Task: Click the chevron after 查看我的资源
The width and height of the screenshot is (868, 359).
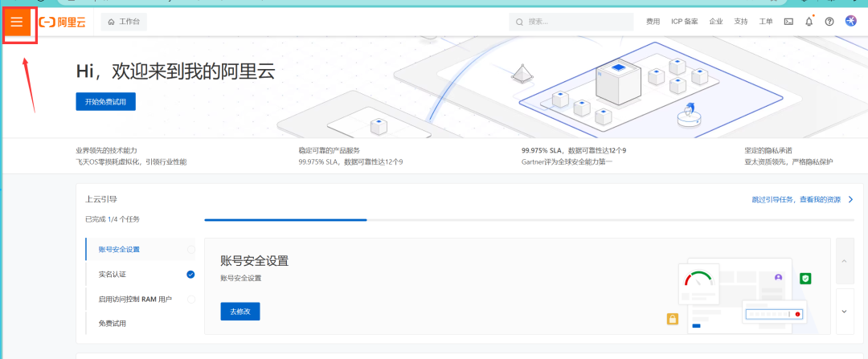Action: coord(851,200)
